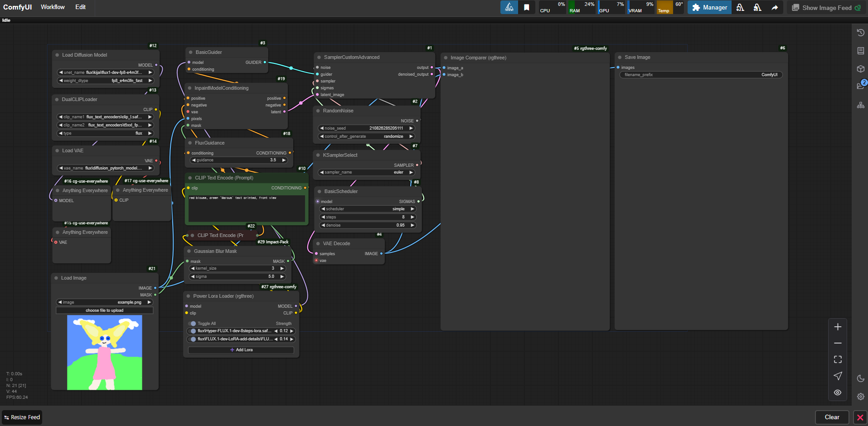Toggle link visibility eye icon
The height and width of the screenshot is (426, 868).
pyautogui.click(x=838, y=392)
